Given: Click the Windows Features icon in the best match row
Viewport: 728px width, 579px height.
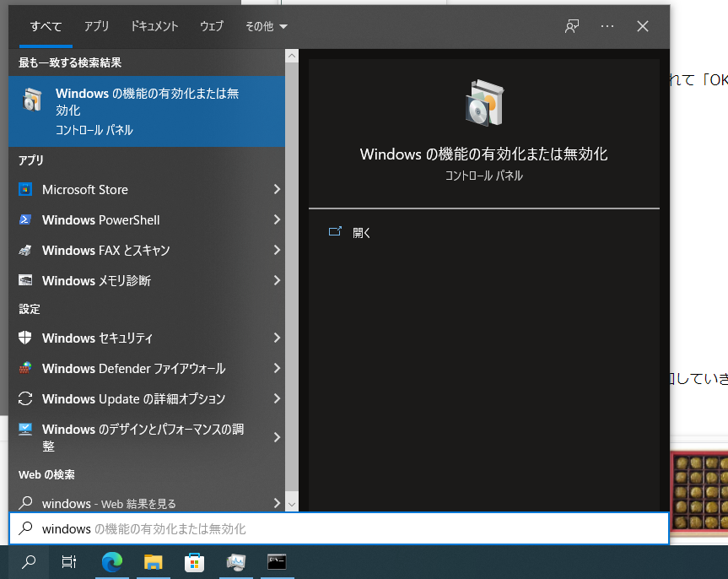Looking at the screenshot, I should coord(32,99).
